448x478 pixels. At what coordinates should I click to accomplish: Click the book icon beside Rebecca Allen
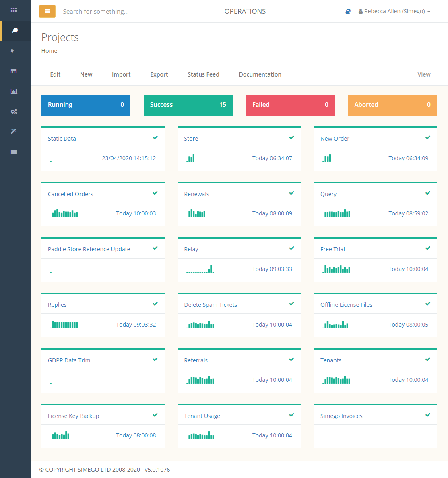tap(347, 11)
